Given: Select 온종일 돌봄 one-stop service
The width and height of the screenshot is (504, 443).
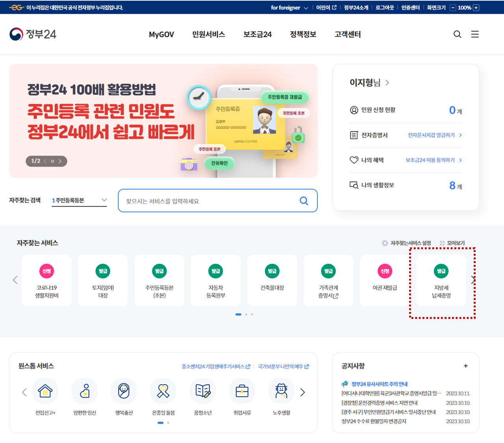Looking at the screenshot, I should [x=163, y=397].
